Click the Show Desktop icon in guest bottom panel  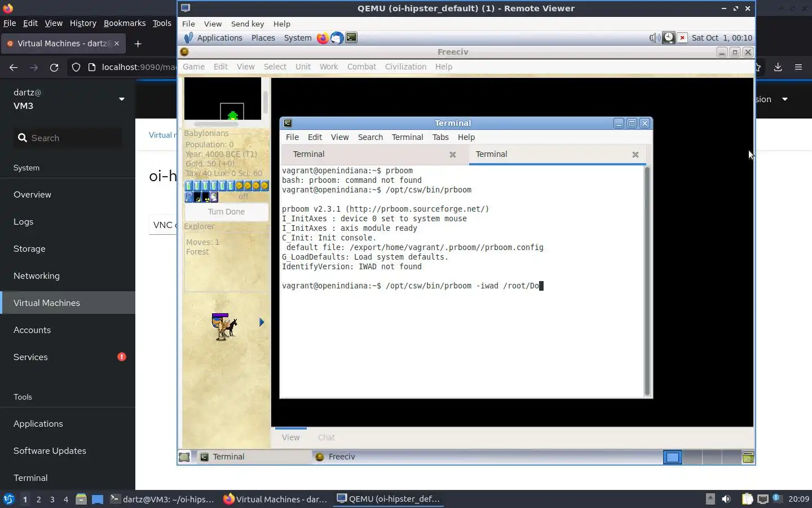tap(184, 457)
